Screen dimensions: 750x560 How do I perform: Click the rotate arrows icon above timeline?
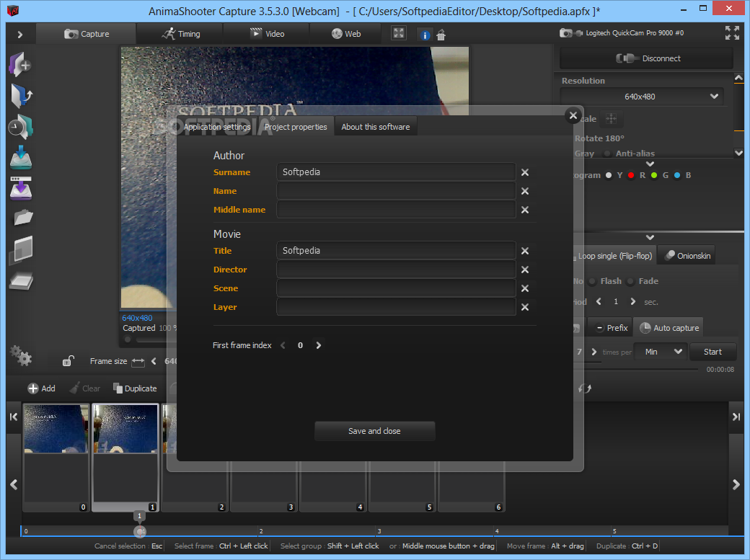[x=585, y=388]
